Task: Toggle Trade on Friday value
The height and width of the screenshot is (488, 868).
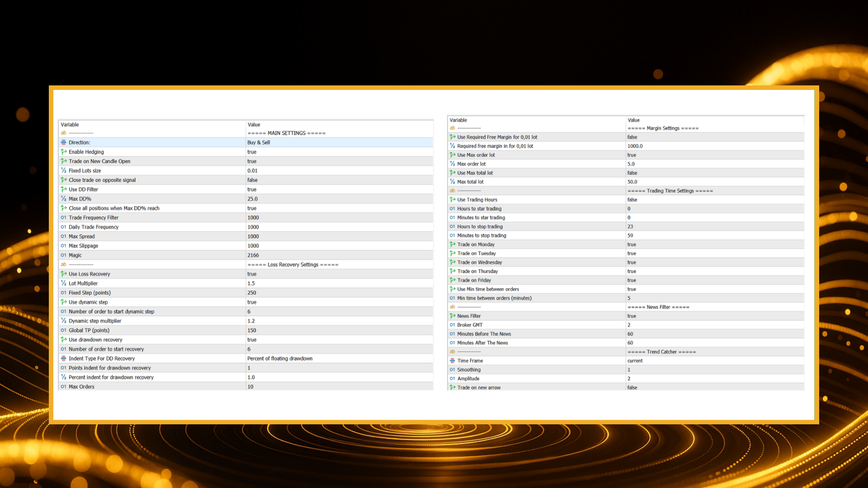Action: pos(632,280)
